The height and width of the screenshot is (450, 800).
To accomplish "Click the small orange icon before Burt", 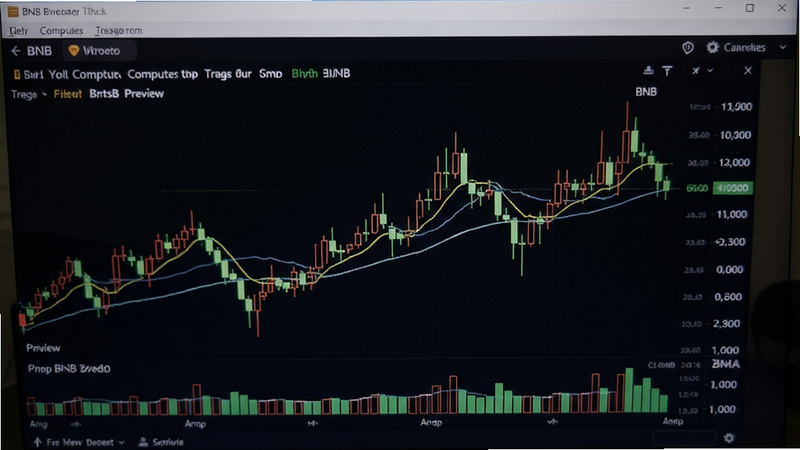I will coord(17,74).
